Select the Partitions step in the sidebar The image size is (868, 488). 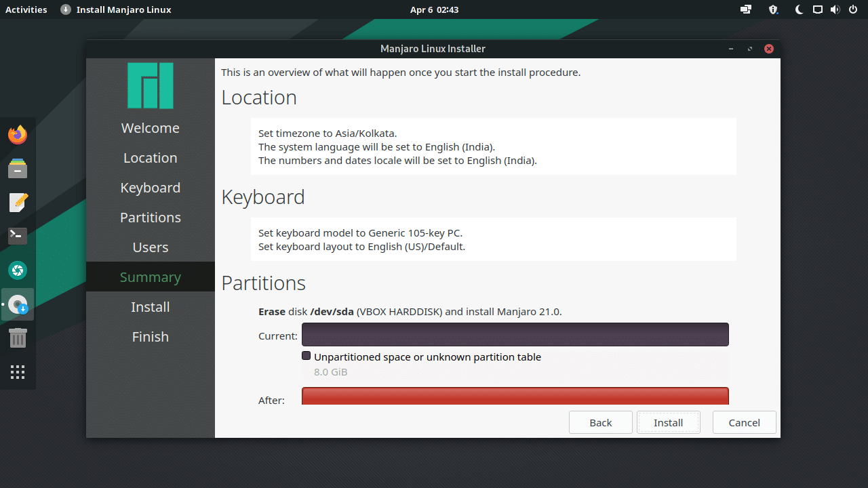click(150, 217)
